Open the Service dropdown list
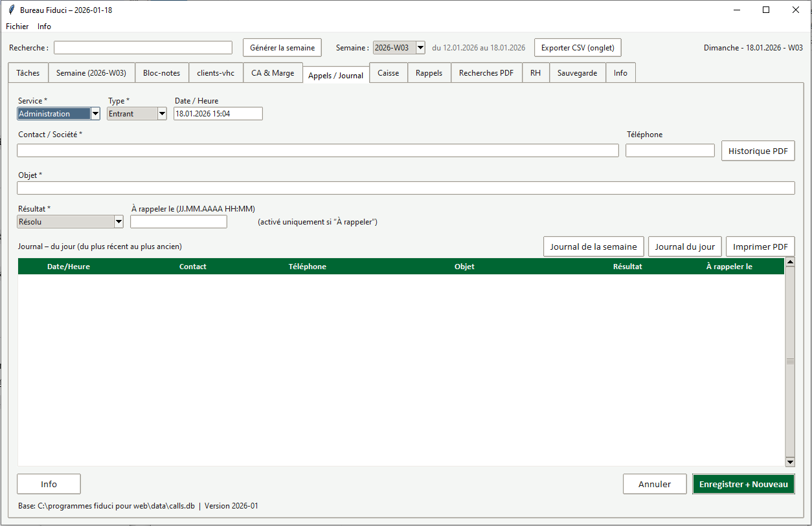This screenshot has height=526, width=812. pyautogui.click(x=95, y=114)
